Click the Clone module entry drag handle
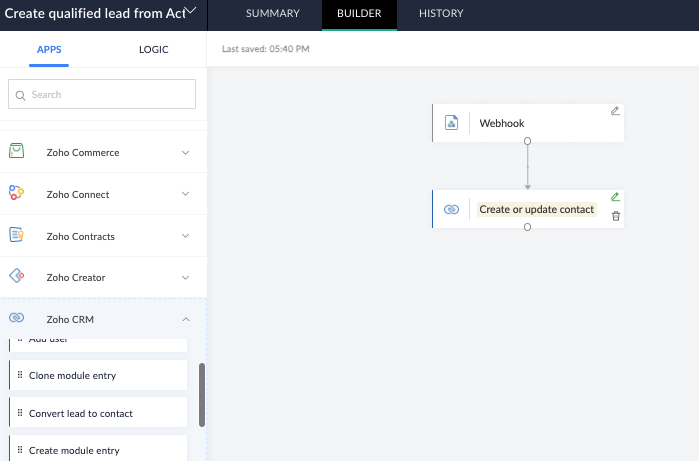The width and height of the screenshot is (699, 461). pos(20,375)
